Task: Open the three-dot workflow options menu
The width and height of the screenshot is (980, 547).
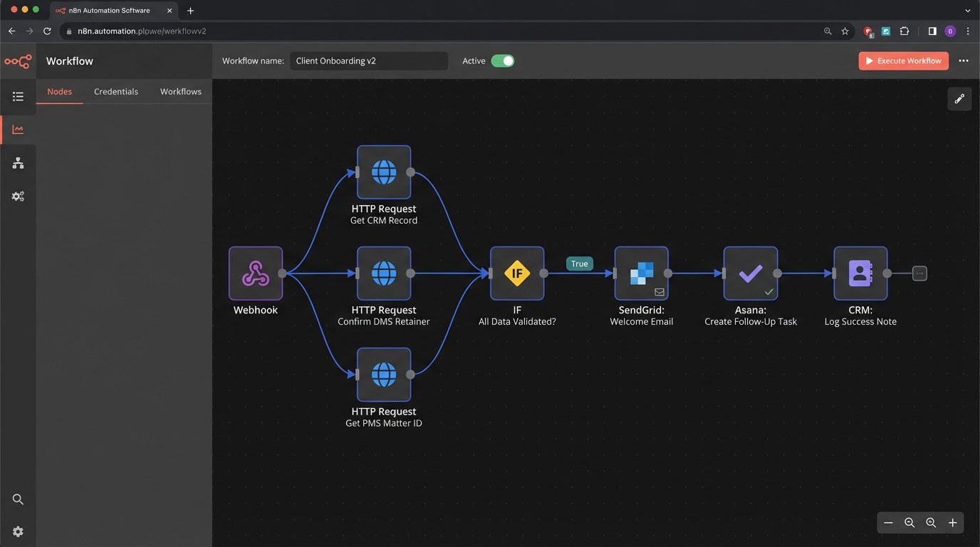Action: (x=964, y=61)
